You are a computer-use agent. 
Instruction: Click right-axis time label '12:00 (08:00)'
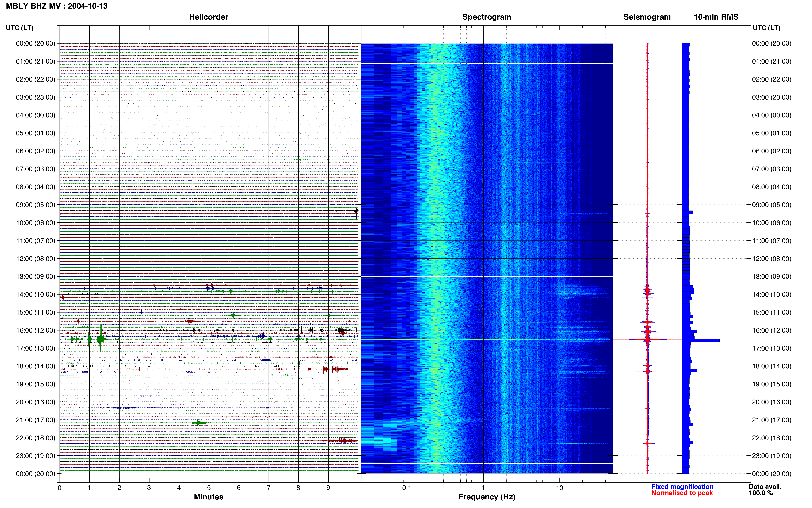pyautogui.click(x=772, y=259)
